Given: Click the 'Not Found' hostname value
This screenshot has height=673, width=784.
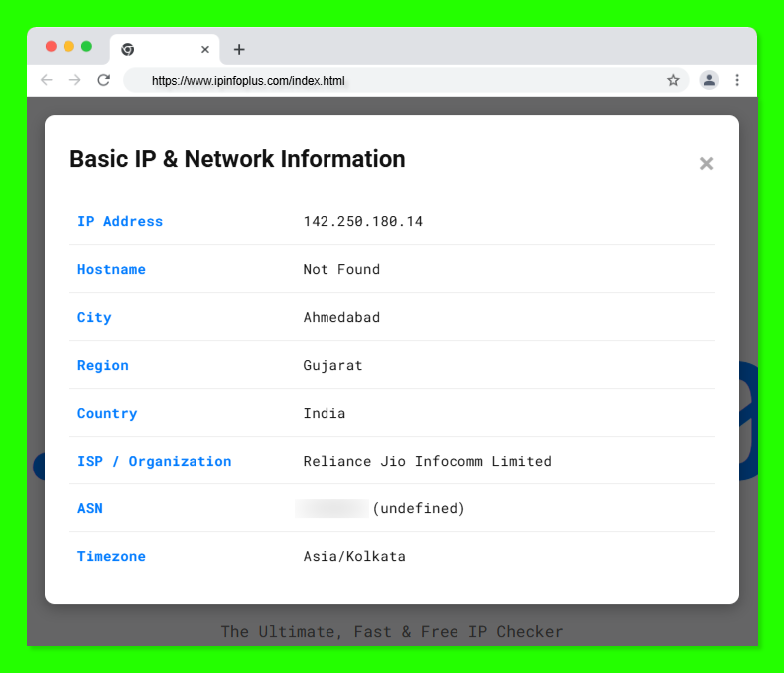Looking at the screenshot, I should pyautogui.click(x=341, y=269).
